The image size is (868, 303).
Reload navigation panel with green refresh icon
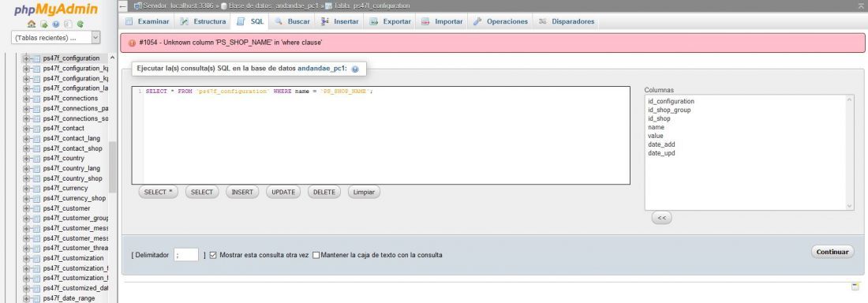click(80, 24)
